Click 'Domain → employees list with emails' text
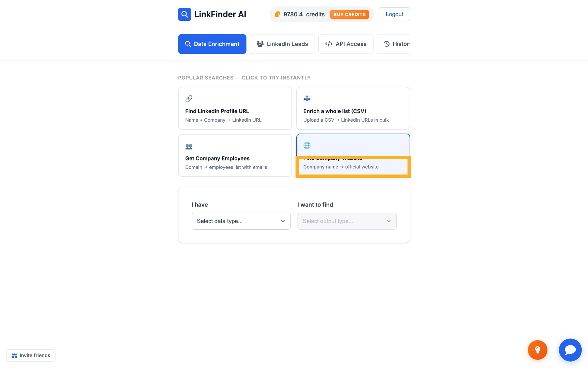 (226, 167)
